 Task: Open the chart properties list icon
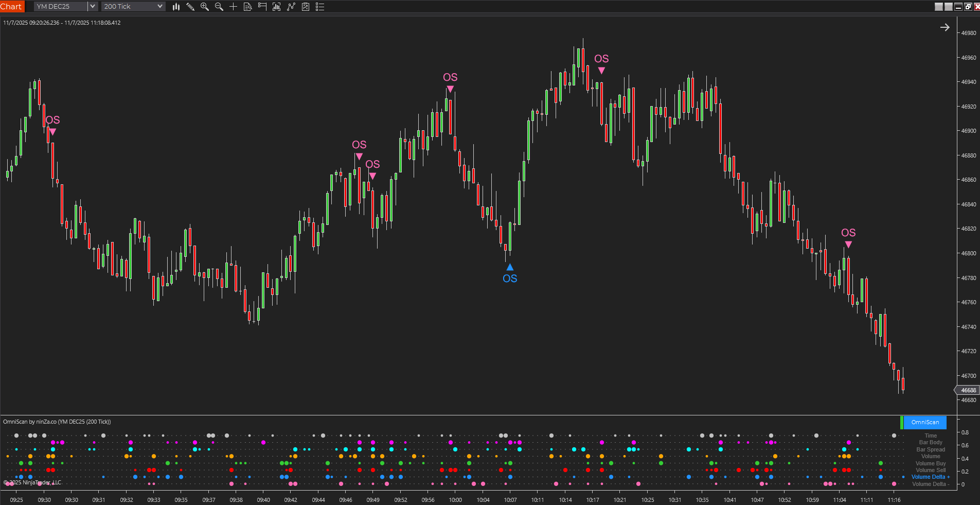click(x=320, y=7)
